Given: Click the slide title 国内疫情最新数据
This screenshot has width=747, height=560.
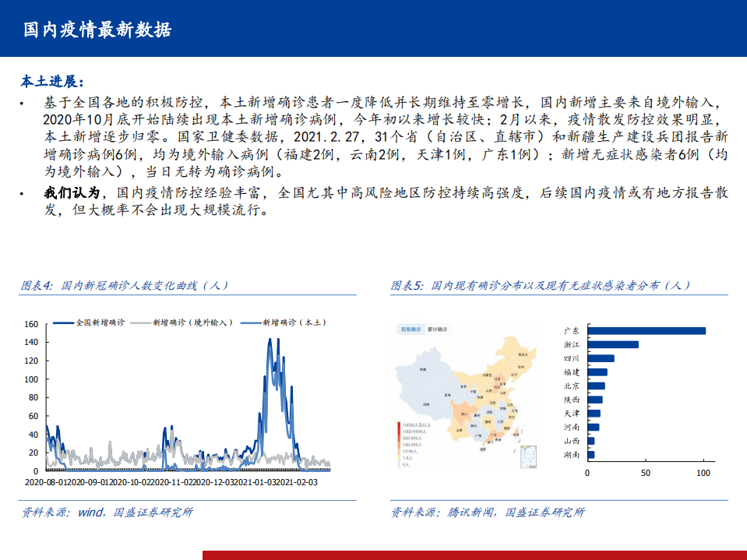Looking at the screenshot, I should coord(97,30).
